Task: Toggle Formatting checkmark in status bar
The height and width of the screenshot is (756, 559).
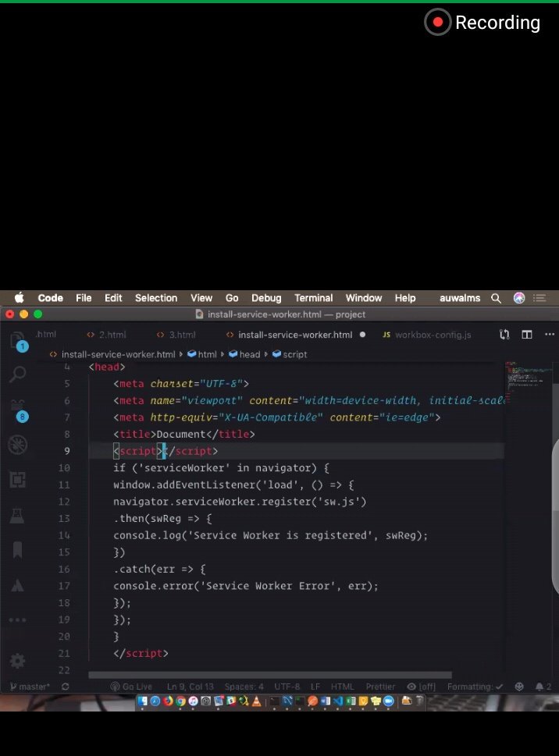Action: point(475,687)
